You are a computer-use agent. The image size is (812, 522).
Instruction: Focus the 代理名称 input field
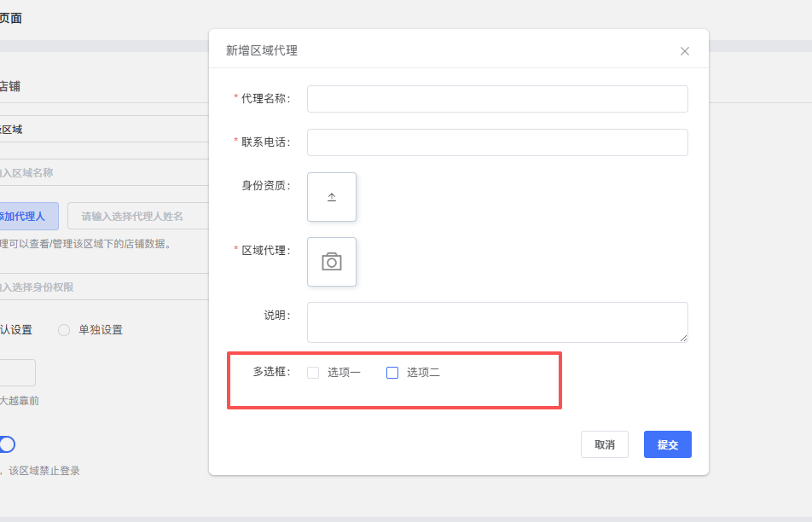[497, 99]
